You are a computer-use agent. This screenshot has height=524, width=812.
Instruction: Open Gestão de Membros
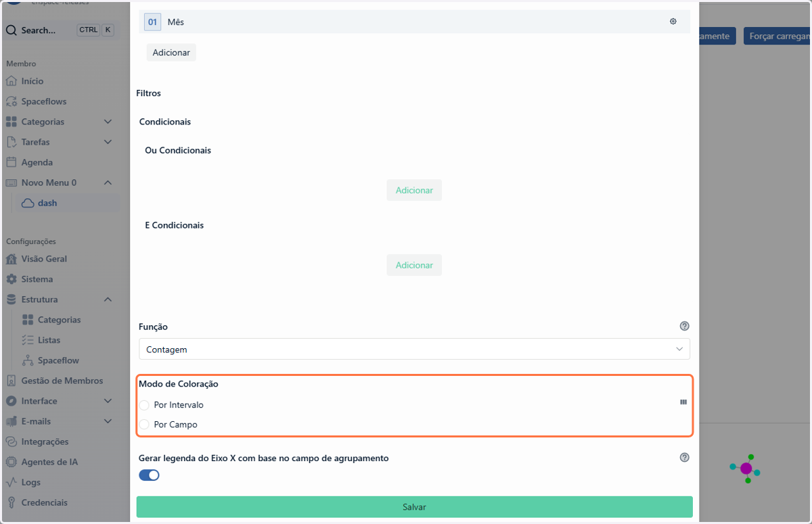click(x=61, y=381)
